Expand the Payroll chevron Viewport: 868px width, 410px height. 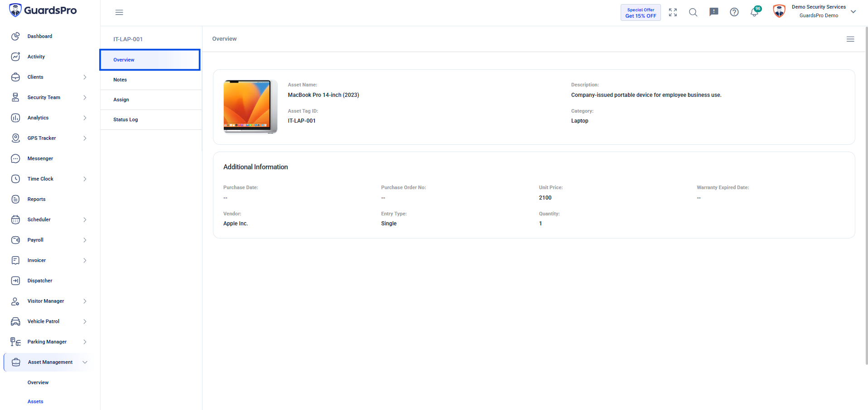(x=85, y=240)
